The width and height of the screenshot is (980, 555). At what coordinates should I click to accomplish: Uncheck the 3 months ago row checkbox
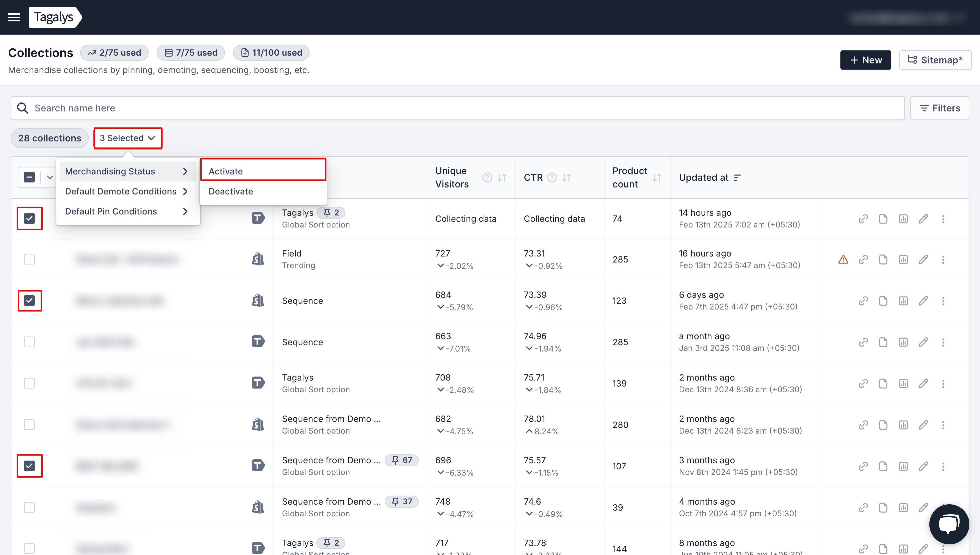coord(29,466)
